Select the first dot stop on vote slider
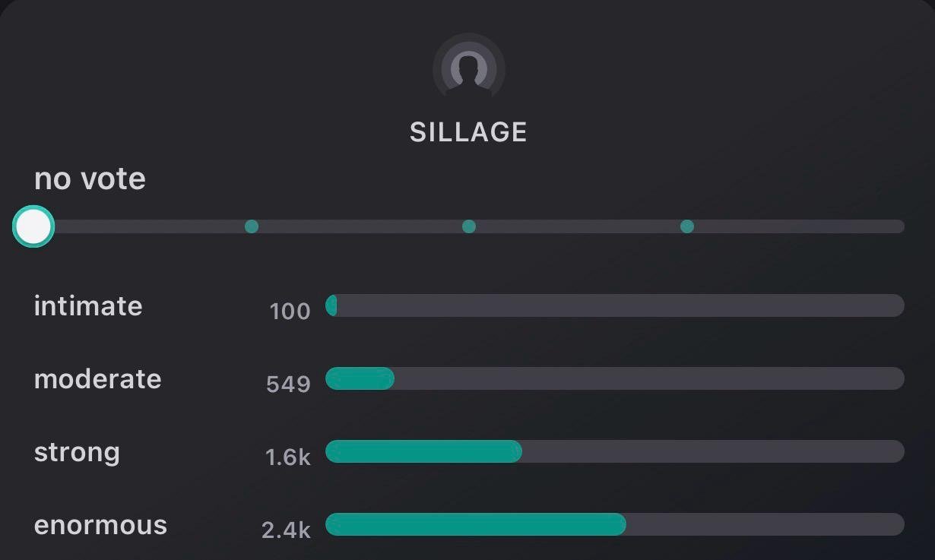 pos(252,226)
